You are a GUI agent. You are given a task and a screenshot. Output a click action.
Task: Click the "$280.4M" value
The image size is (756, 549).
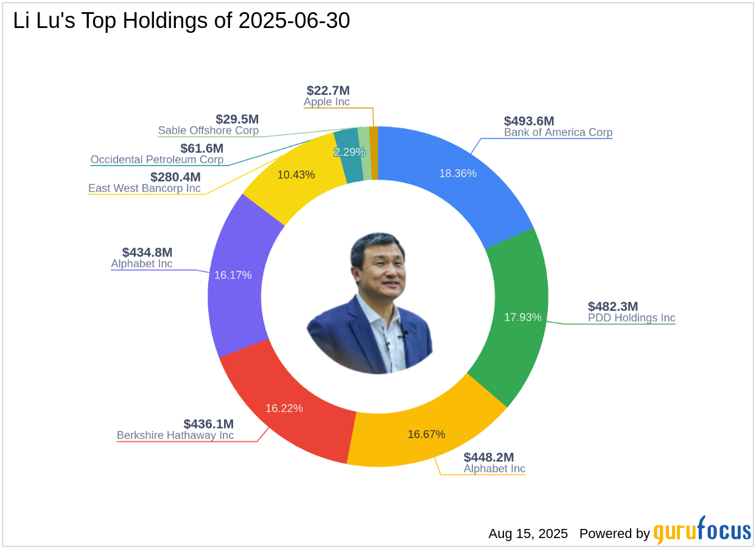(x=175, y=177)
